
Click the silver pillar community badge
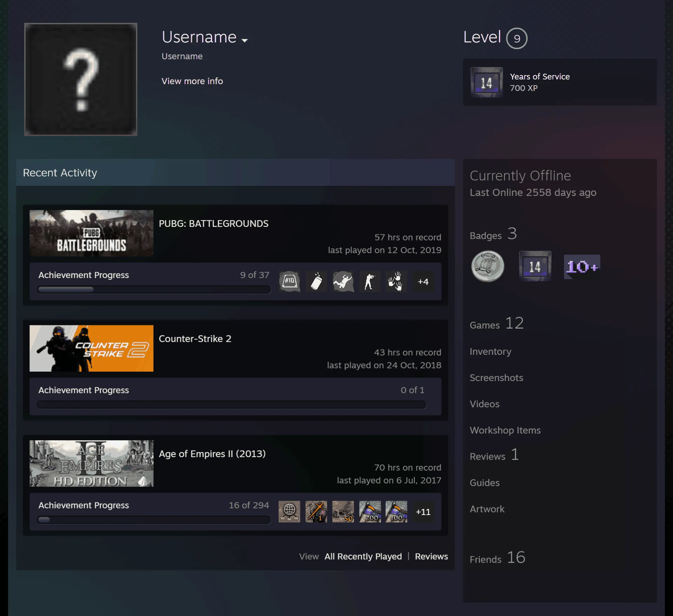[x=488, y=266]
